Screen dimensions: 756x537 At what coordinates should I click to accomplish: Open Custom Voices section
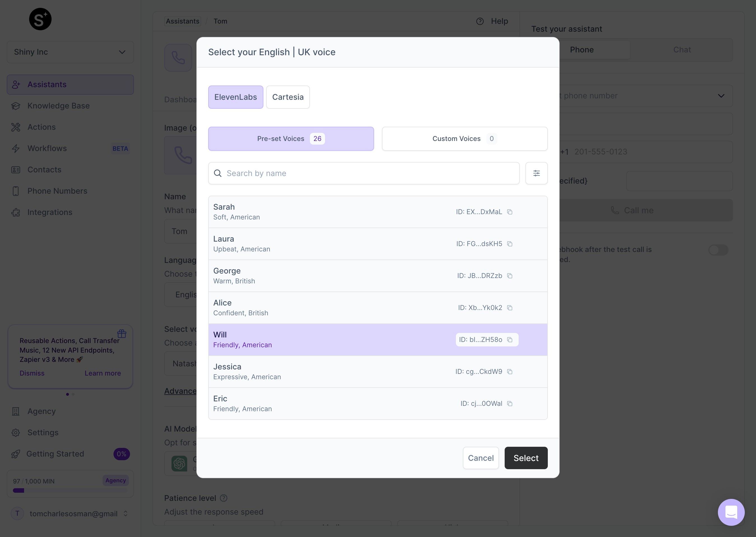pyautogui.click(x=465, y=138)
